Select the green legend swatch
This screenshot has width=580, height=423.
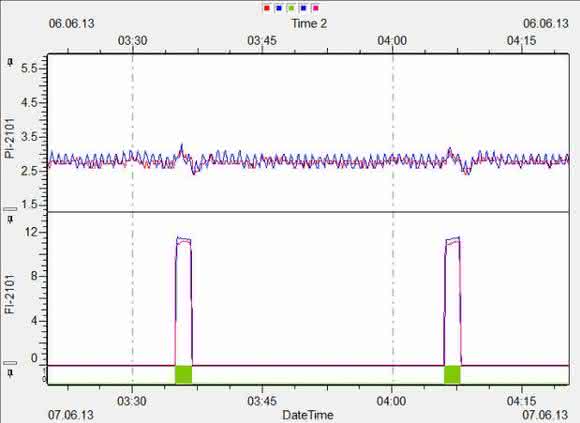tap(291, 8)
